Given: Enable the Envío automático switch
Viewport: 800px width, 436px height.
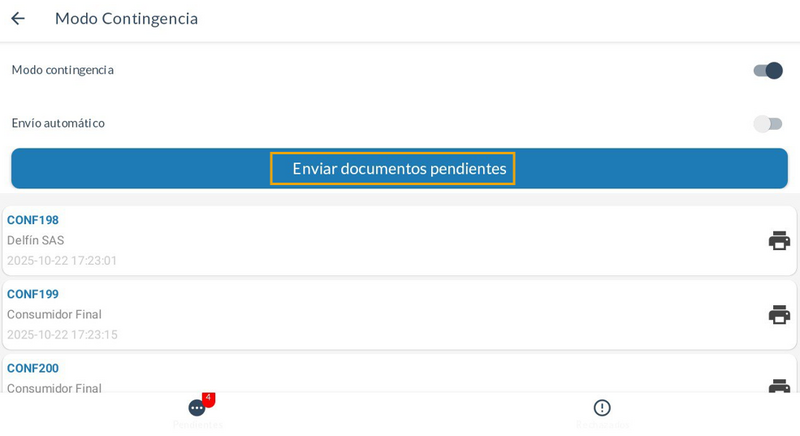Looking at the screenshot, I should click(768, 123).
